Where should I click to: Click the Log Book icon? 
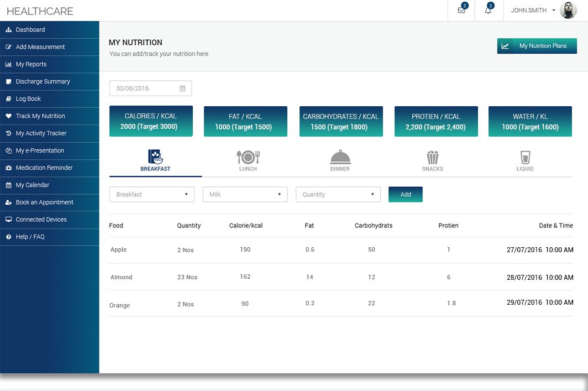point(9,98)
